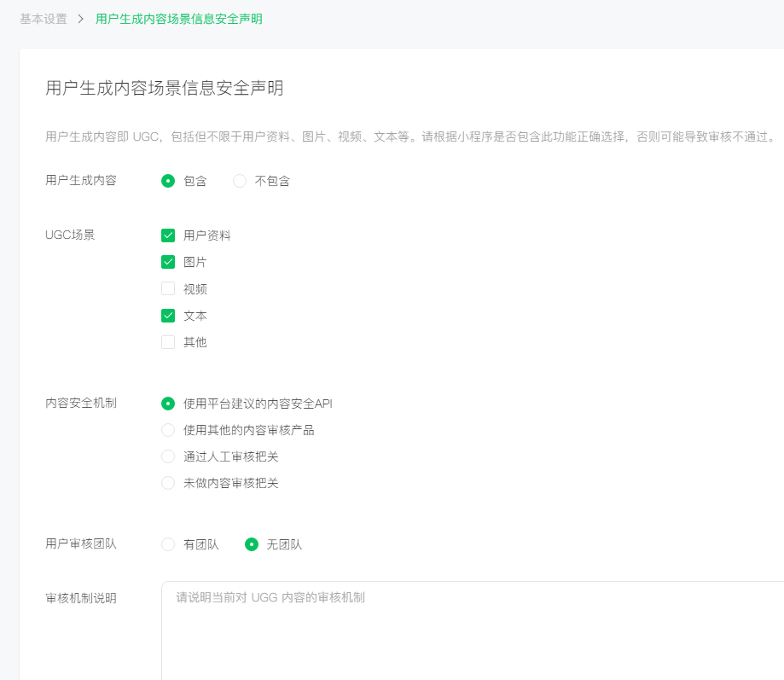Click the page heading 用户生成内容场景信息安全声明

[x=165, y=88]
